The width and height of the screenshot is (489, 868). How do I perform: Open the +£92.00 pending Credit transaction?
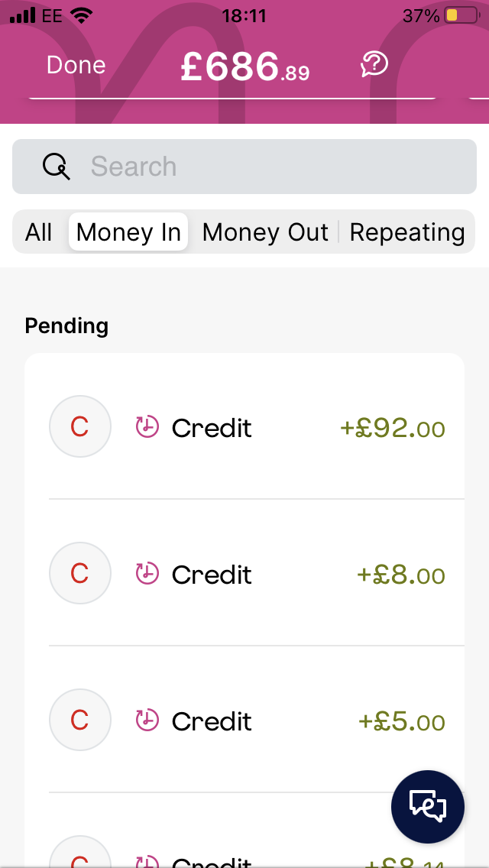pyautogui.click(x=244, y=426)
